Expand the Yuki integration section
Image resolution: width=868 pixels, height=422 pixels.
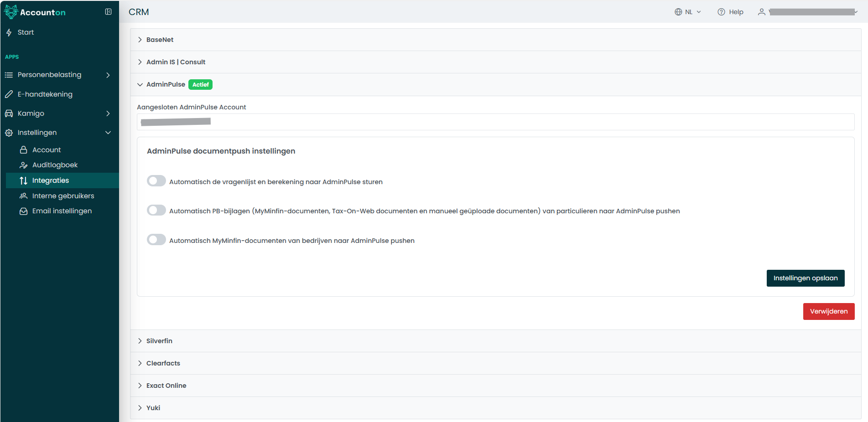495,408
